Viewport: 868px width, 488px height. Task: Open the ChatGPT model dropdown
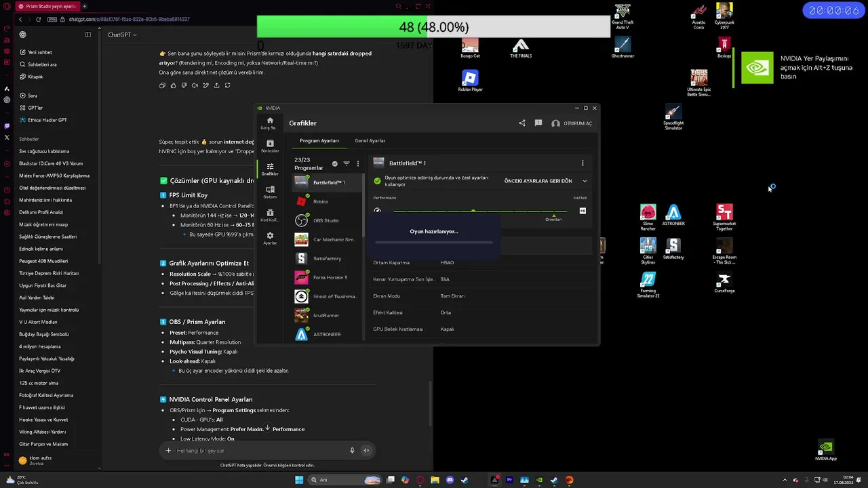(x=122, y=35)
